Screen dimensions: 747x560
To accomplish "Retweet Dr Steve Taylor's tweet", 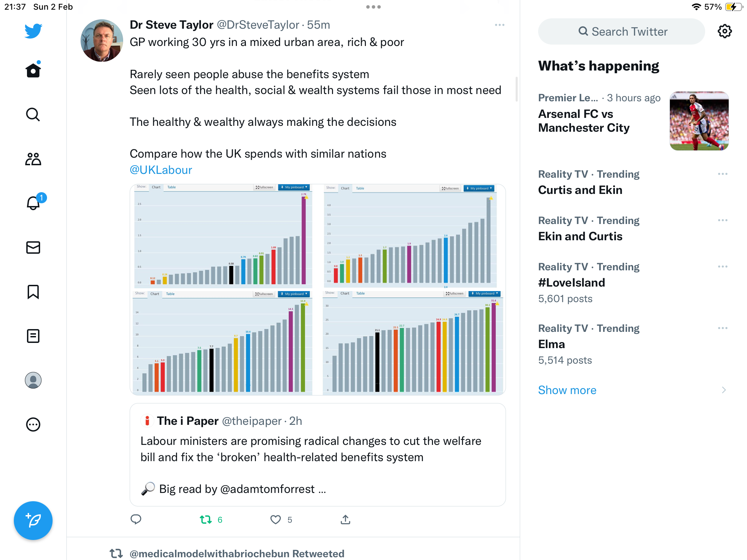I will [206, 520].
